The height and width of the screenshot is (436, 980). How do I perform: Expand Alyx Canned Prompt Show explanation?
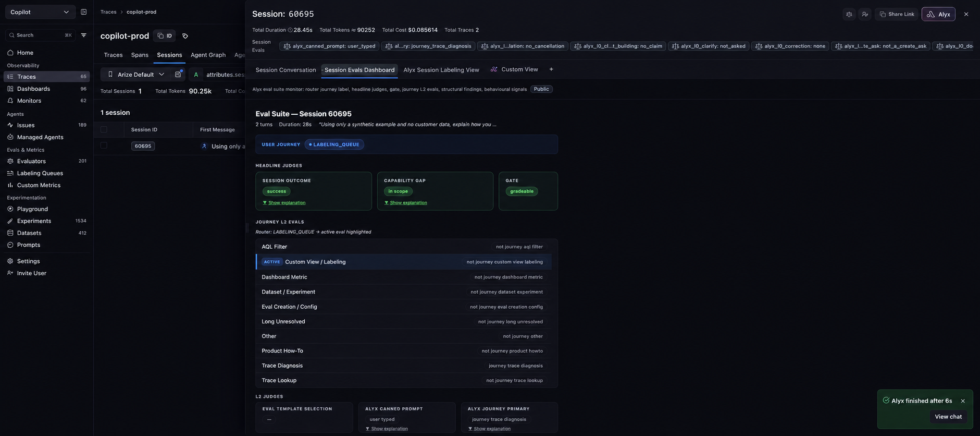pos(387,429)
